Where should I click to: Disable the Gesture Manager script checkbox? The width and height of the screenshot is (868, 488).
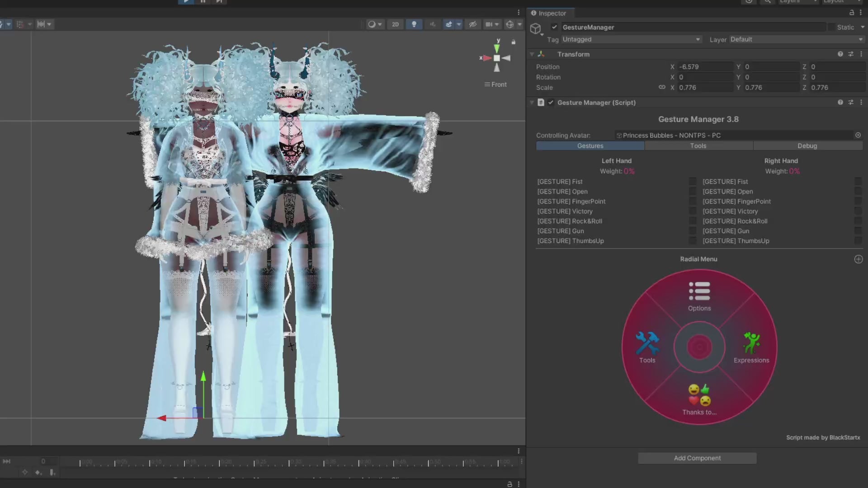551,103
